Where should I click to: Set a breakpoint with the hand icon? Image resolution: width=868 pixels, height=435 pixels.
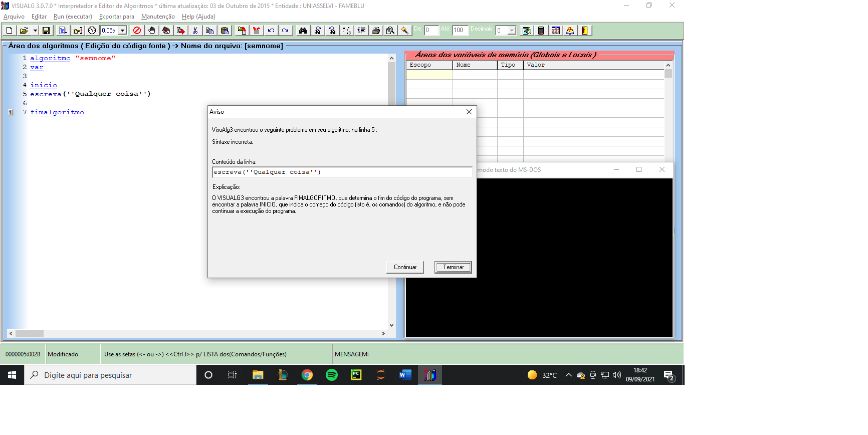[x=151, y=31]
